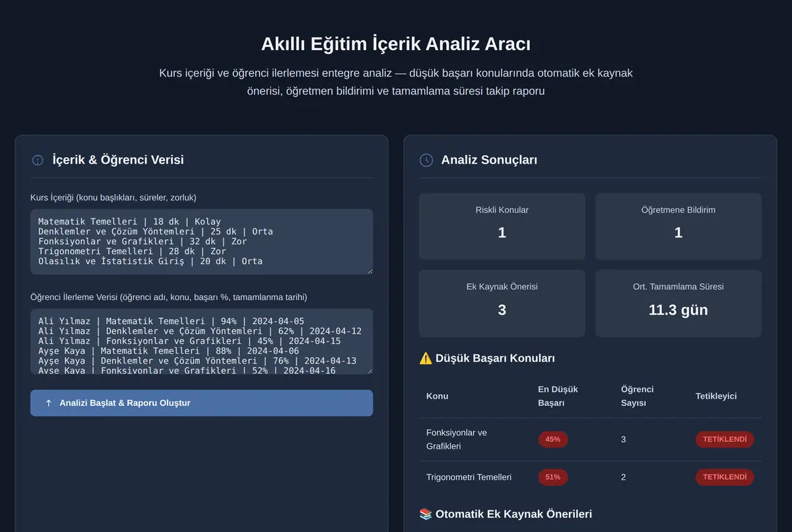Screen dimensions: 792x532
Task: Click the Riskli Konular stat card
Action: point(502,226)
